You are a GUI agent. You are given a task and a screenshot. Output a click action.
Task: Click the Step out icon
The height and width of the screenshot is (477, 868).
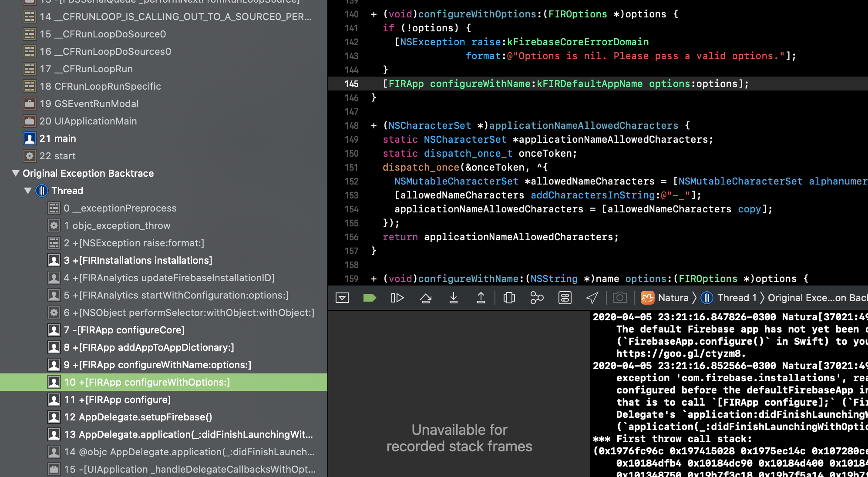pyautogui.click(x=481, y=298)
